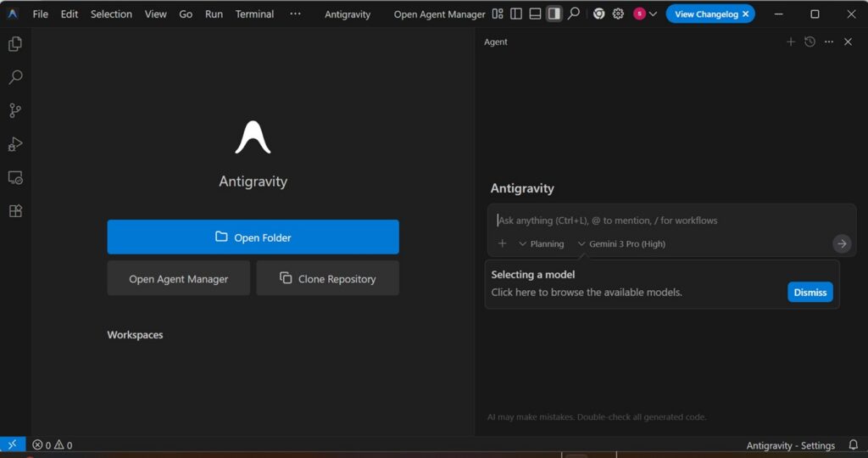868x458 pixels.
Task: Open the settings gear in the title bar
Action: click(x=618, y=14)
